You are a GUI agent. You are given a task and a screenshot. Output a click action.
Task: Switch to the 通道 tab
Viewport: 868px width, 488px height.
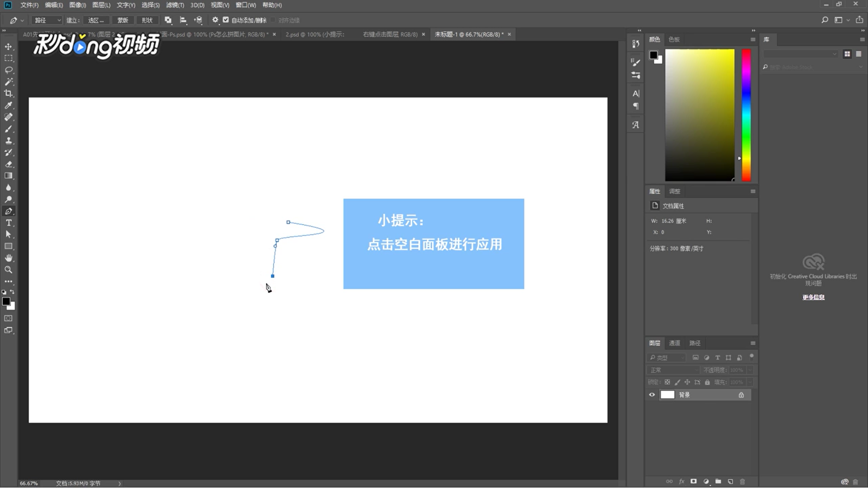(674, 343)
